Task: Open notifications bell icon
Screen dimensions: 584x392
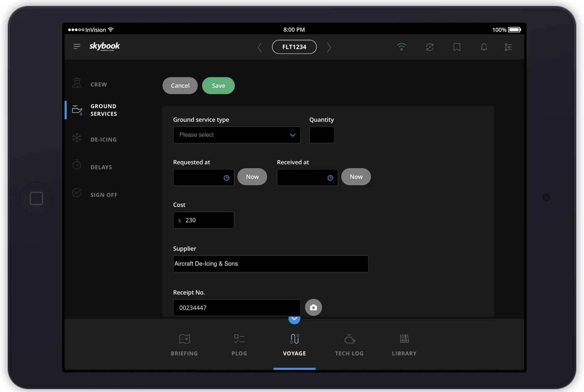Action: click(x=484, y=47)
